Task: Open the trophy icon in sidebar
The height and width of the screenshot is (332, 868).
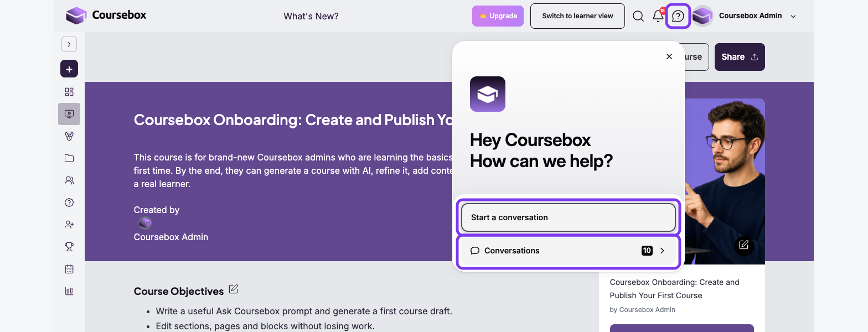Action: pos(69,247)
